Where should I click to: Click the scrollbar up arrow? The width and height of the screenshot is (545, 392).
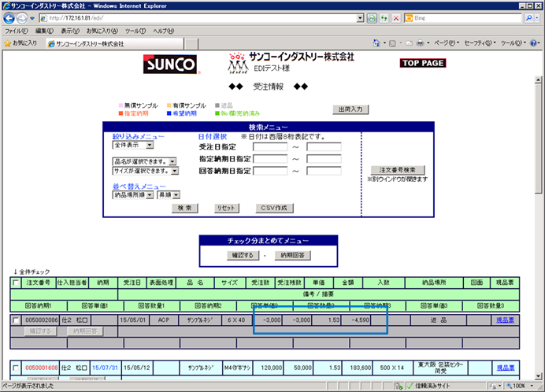pyautogui.click(x=538, y=80)
